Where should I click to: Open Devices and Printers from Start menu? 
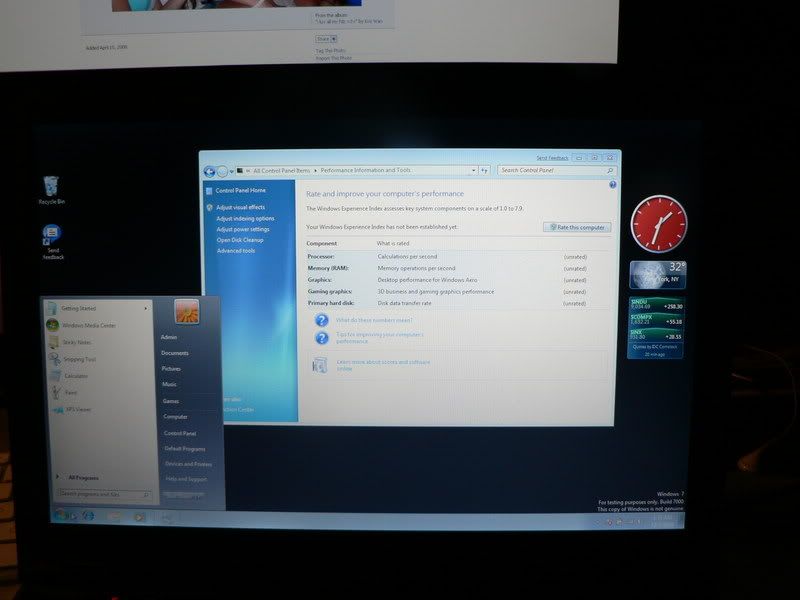188,464
